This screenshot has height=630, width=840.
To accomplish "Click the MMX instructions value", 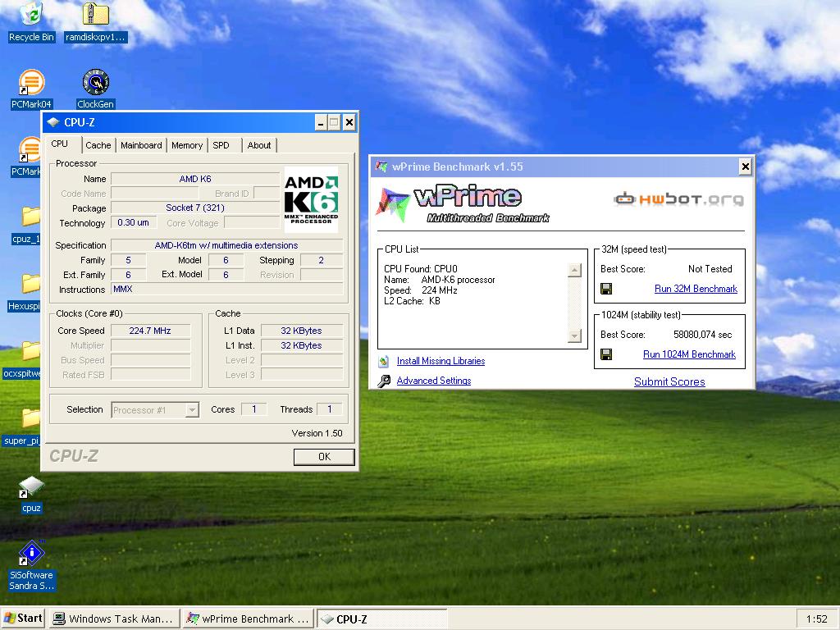I will point(227,290).
